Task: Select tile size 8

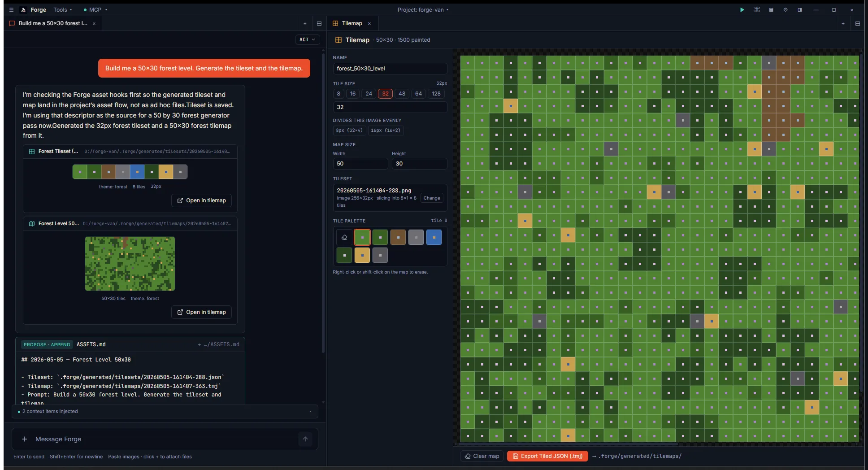Action: (x=339, y=94)
